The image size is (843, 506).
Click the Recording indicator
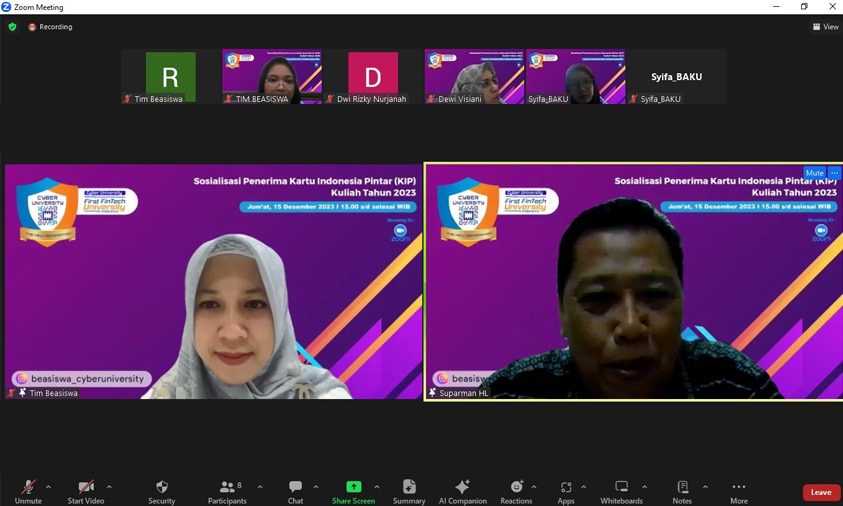tap(51, 26)
